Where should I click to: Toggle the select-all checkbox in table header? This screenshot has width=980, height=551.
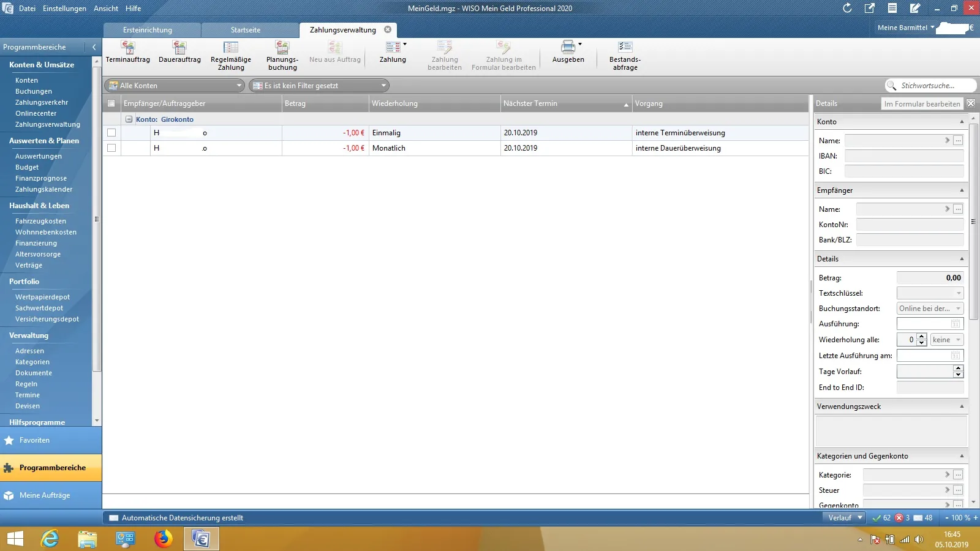pyautogui.click(x=111, y=103)
